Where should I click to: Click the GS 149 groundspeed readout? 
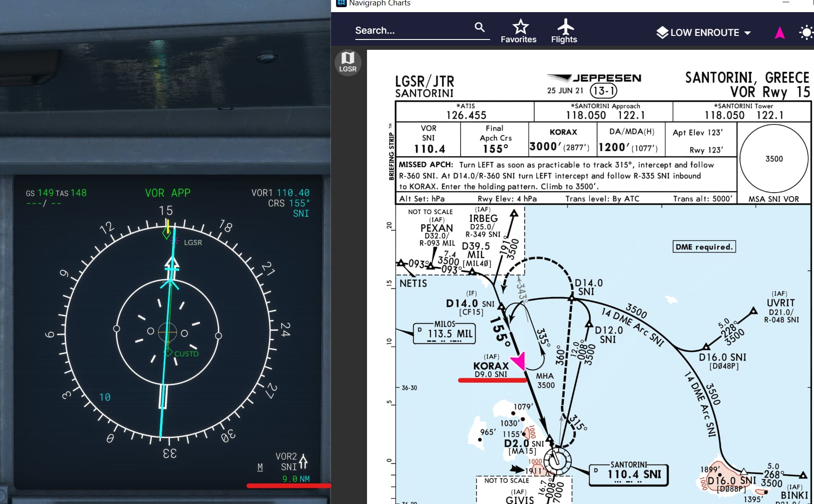click(40, 193)
